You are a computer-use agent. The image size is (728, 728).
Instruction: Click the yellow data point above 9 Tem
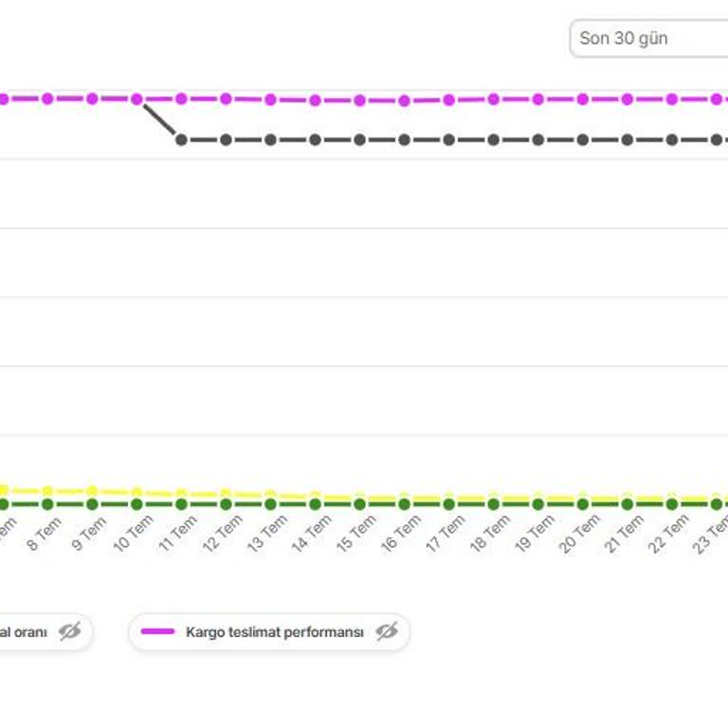(92, 491)
